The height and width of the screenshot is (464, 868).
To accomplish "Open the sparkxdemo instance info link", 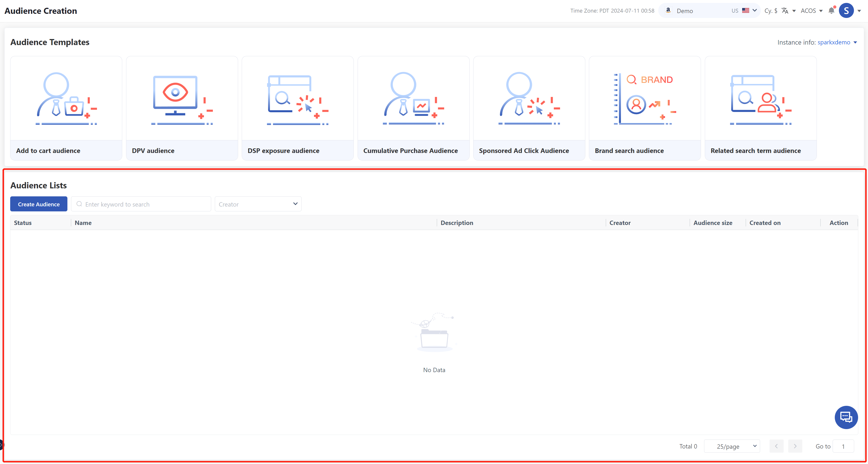I will click(834, 42).
